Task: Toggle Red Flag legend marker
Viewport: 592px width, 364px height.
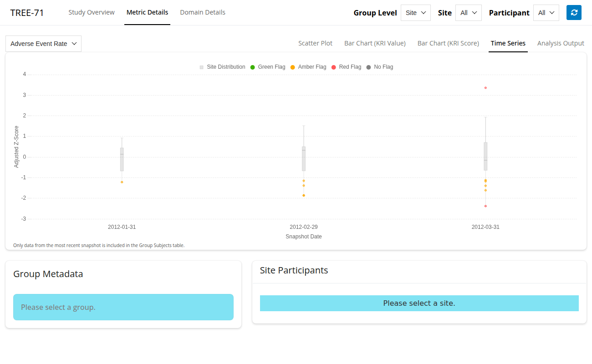Action: pos(334,67)
